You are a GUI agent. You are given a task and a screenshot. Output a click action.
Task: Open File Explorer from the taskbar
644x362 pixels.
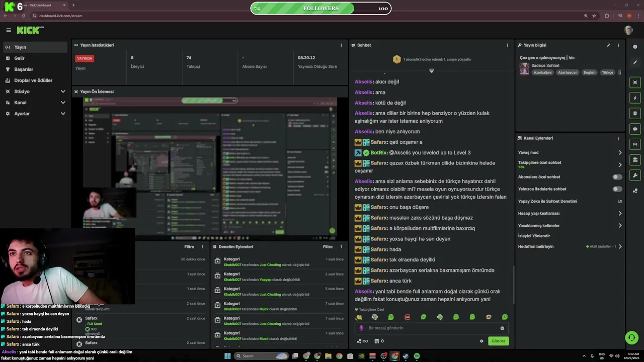[x=328, y=356]
